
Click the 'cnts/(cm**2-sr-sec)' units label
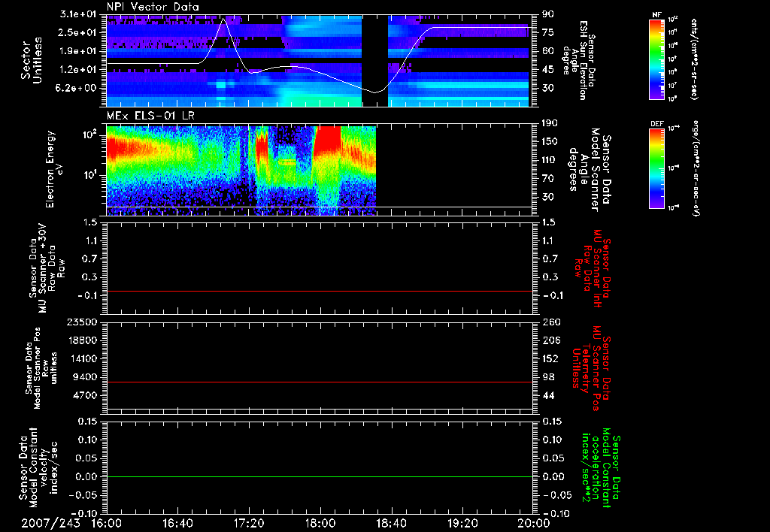[694, 59]
